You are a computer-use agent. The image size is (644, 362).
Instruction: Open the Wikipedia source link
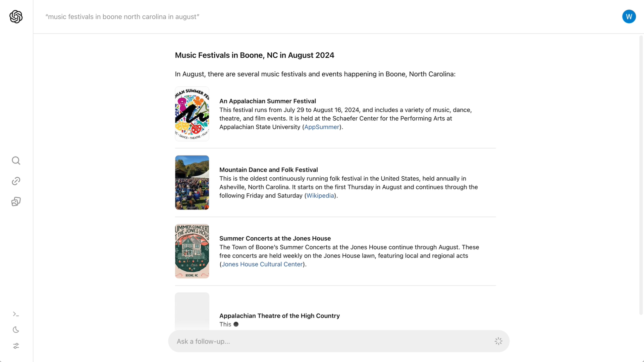click(x=320, y=196)
